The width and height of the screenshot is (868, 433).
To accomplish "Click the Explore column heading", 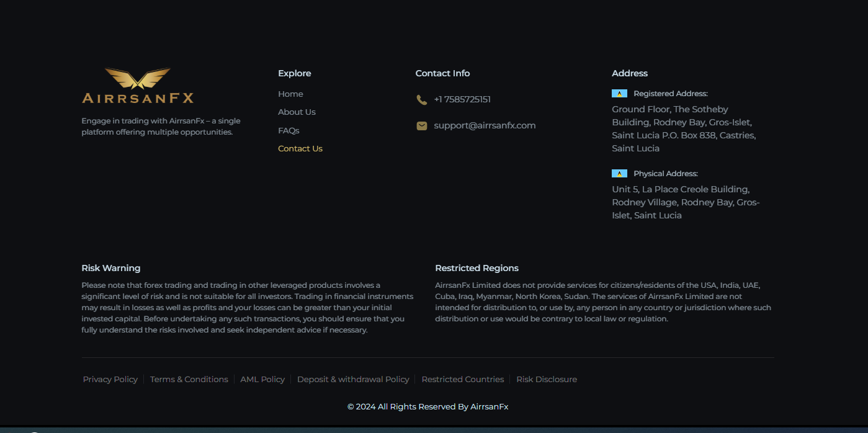I will (295, 73).
